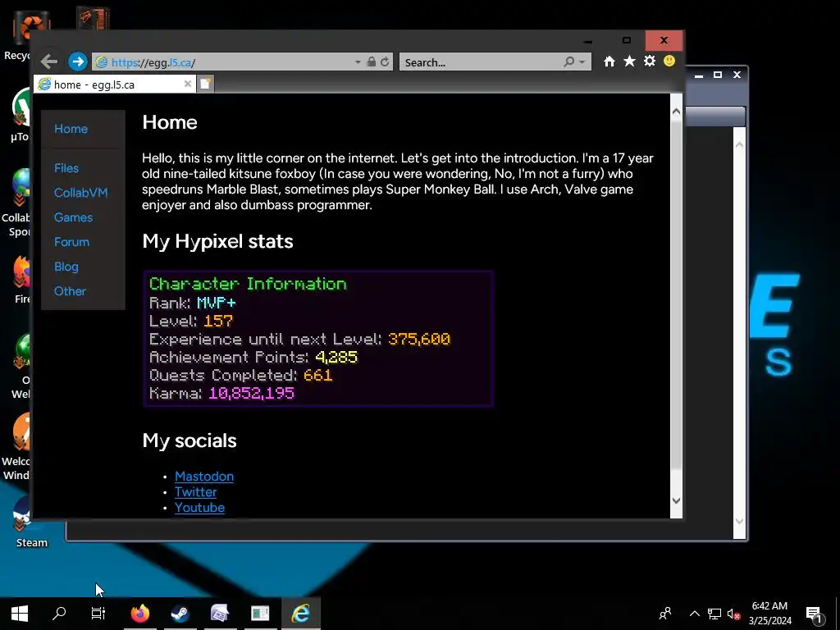Open Files in the site sidebar

[66, 168]
